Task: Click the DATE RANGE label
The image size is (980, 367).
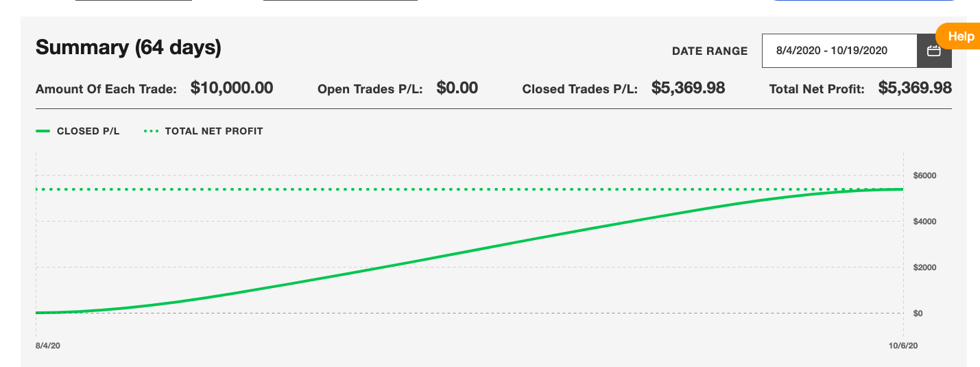Action: click(x=710, y=51)
